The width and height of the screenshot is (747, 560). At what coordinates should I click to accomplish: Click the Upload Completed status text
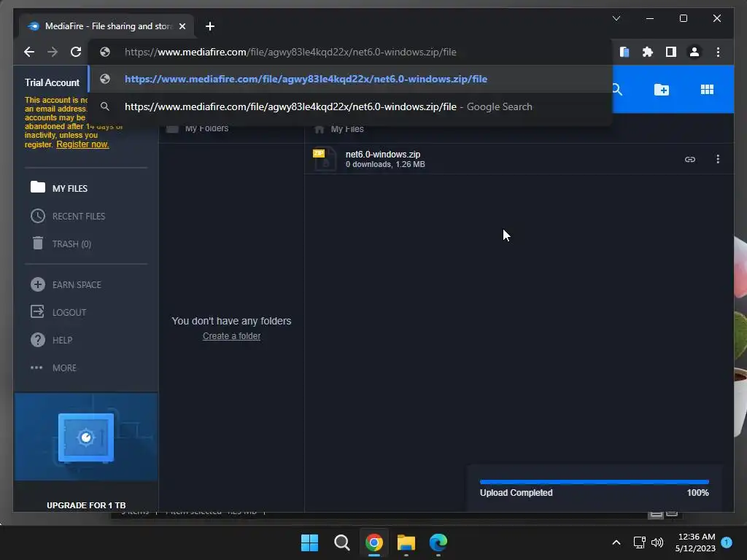coord(516,493)
